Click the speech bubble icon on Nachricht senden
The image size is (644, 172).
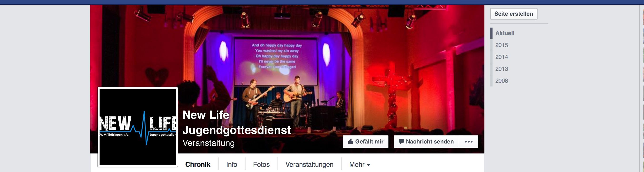[401, 141]
